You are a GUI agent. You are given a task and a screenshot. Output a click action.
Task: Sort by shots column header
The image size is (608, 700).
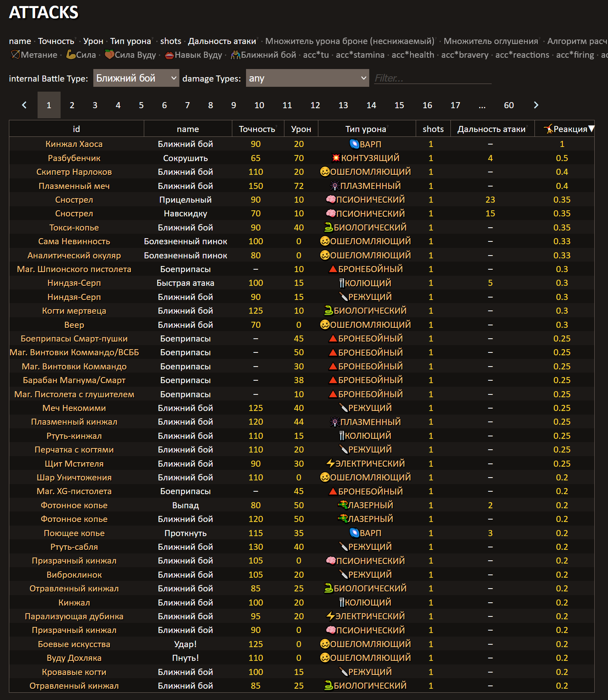433,129
